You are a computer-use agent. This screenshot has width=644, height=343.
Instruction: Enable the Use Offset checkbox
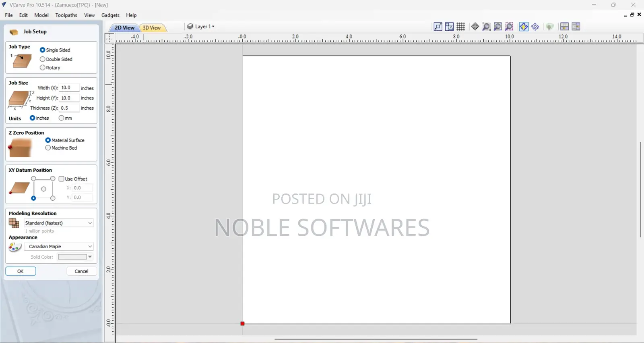[62, 179]
